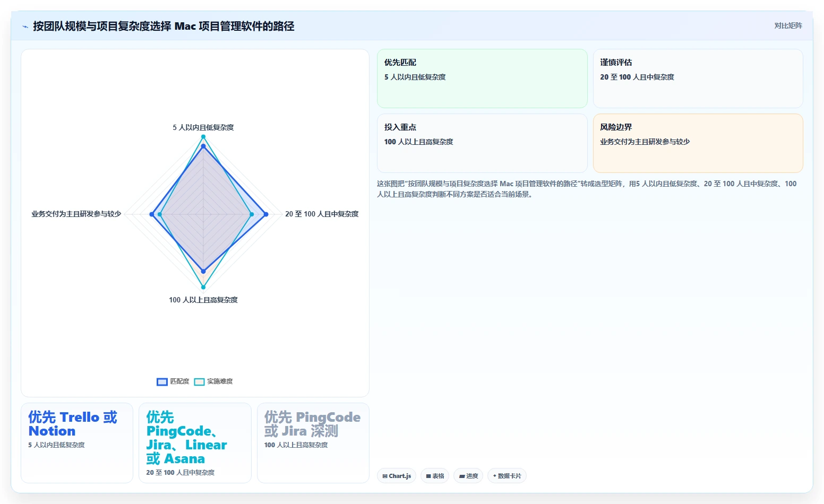Click the 优先 Trello 或 Notion card
Screen dimensions: 824x504
[77, 443]
